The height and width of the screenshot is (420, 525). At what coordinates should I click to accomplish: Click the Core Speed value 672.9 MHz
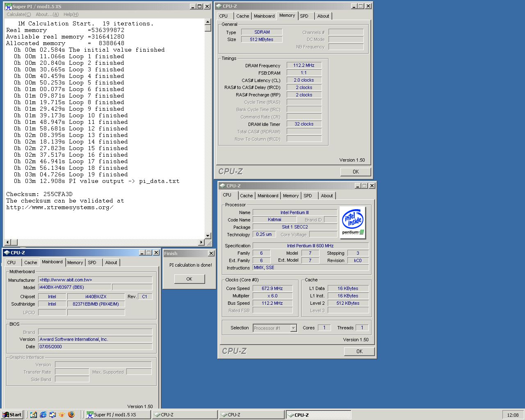pos(272,288)
